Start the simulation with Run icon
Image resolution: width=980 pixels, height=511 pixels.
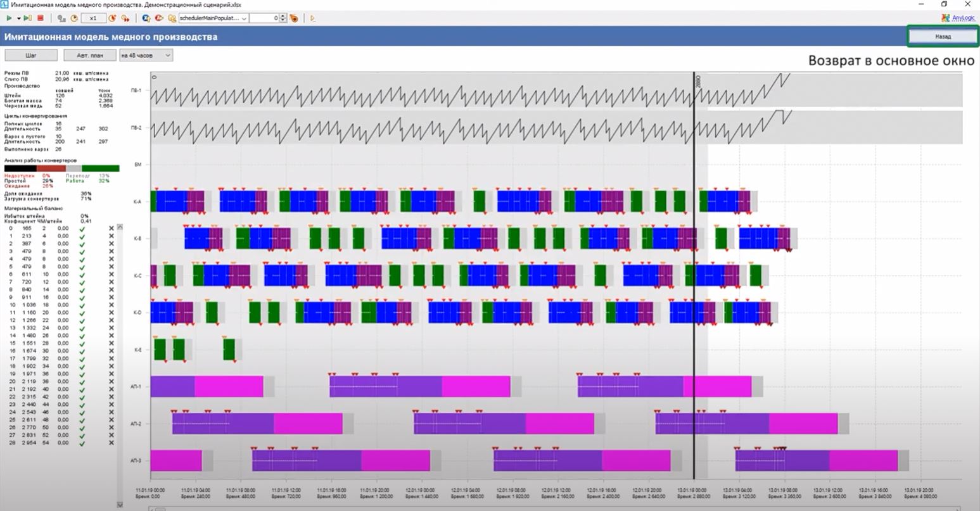pos(9,18)
